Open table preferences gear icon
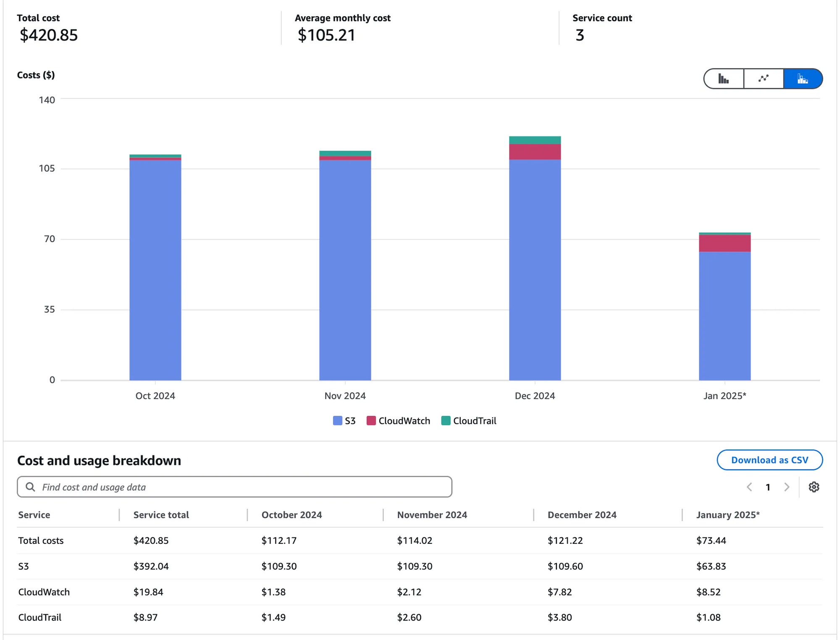 (x=814, y=487)
